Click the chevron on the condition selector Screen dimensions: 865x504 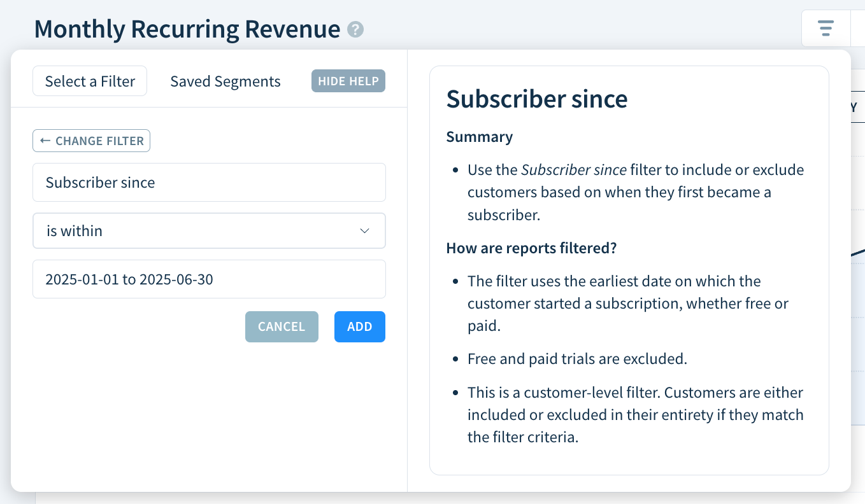click(365, 231)
